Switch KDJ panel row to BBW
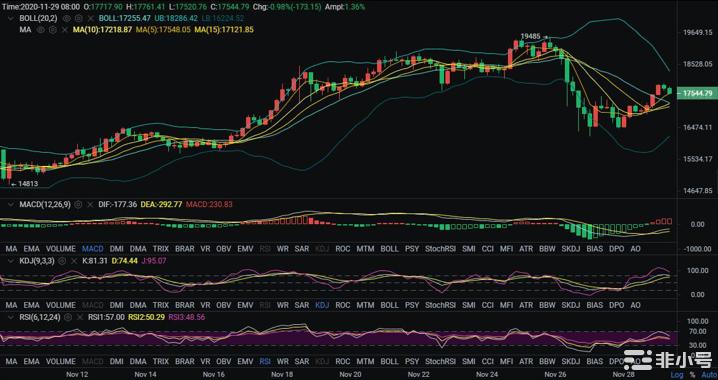 [547, 305]
